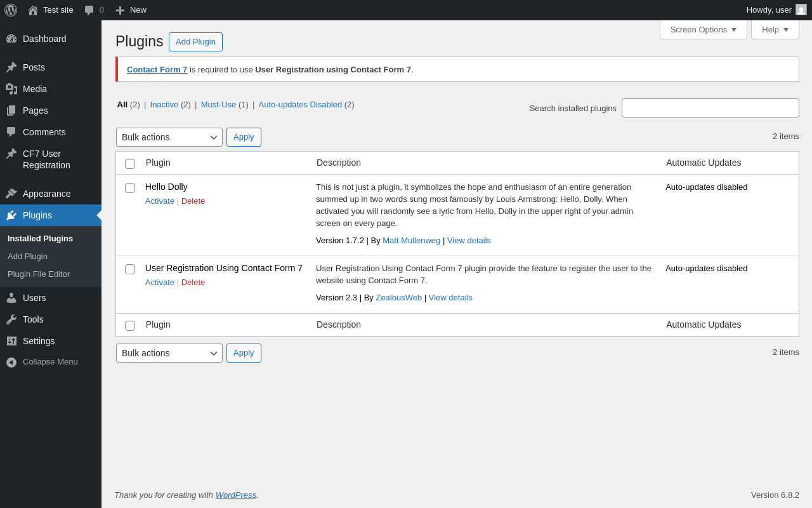Screen dimensions: 812x508
Task: Activate the Hello Dolly plugin
Action: pyautogui.click(x=159, y=201)
